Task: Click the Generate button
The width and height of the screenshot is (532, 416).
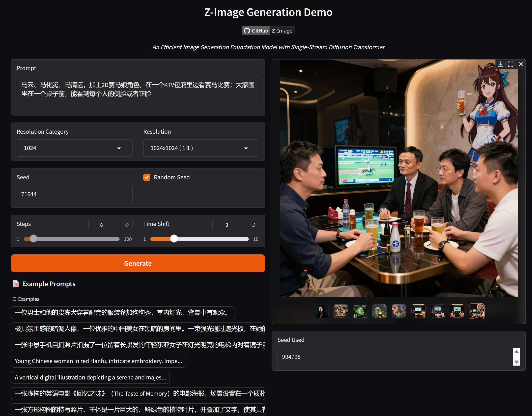Action: point(138,263)
